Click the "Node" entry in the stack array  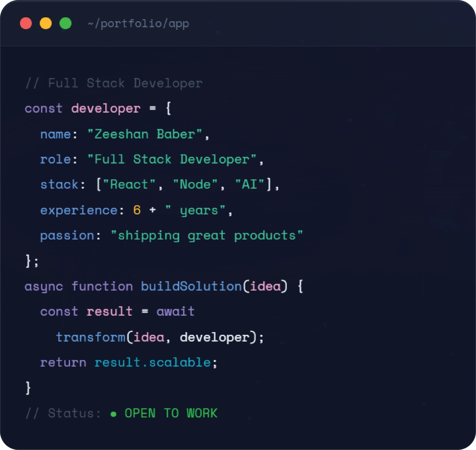click(195, 185)
